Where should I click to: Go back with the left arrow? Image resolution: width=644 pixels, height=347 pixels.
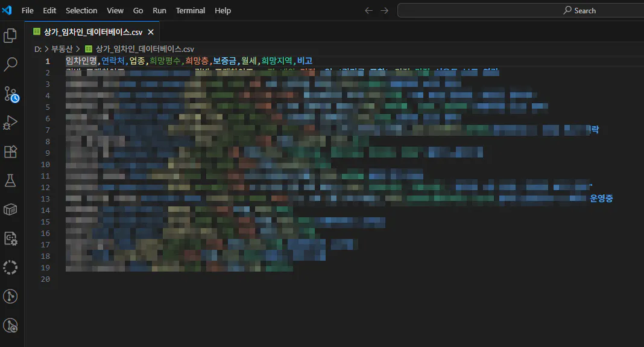coord(369,11)
